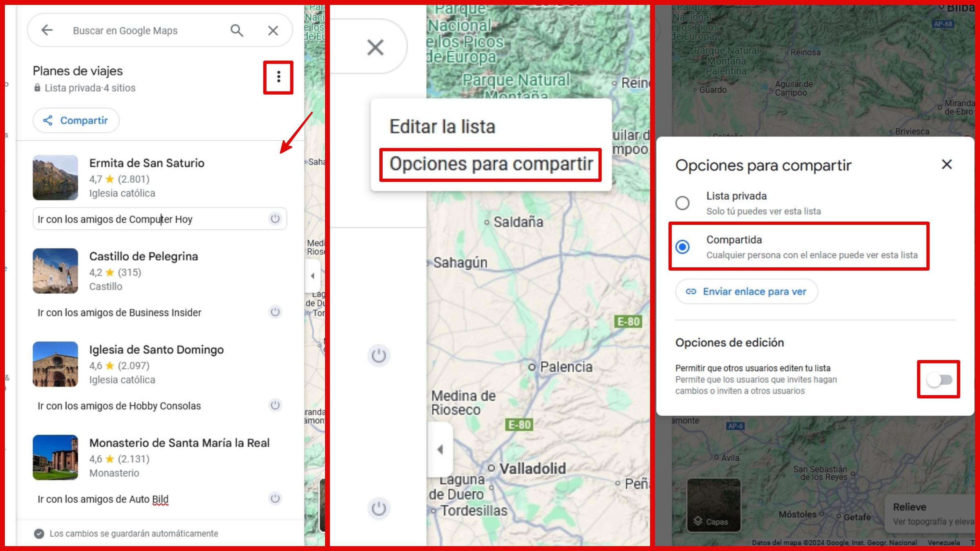Screen dimensions: 980x551
Task: Click 'Enviar enlace para ver' button
Action: [x=746, y=291]
